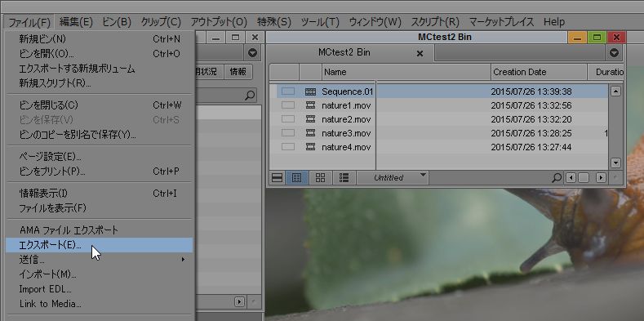Click bin horizontal scroll right arrow
The image size is (644, 321).
601,178
